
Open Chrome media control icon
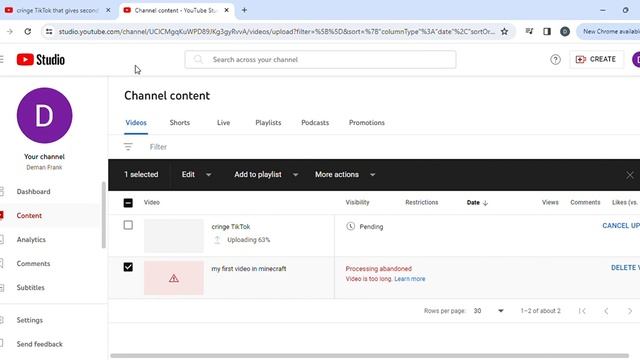[x=529, y=31]
